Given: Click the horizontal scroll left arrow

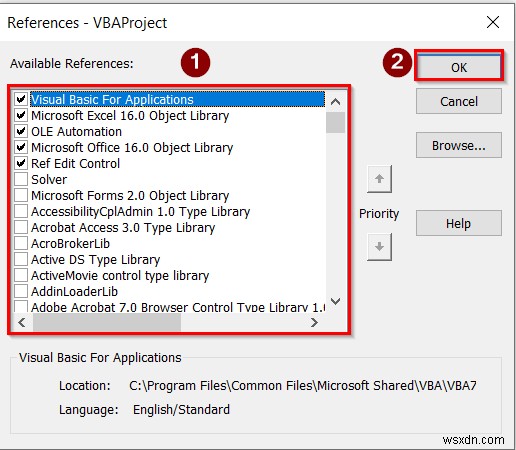Looking at the screenshot, I should (x=22, y=322).
